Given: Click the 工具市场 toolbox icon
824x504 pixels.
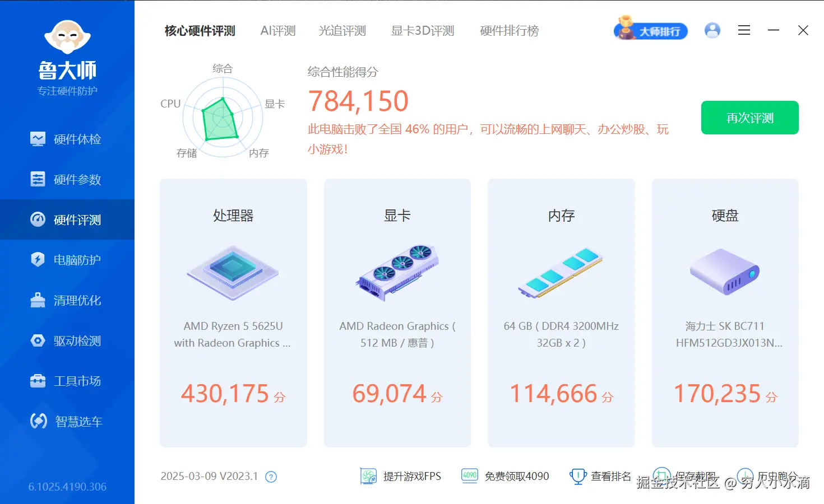Looking at the screenshot, I should click(x=38, y=381).
